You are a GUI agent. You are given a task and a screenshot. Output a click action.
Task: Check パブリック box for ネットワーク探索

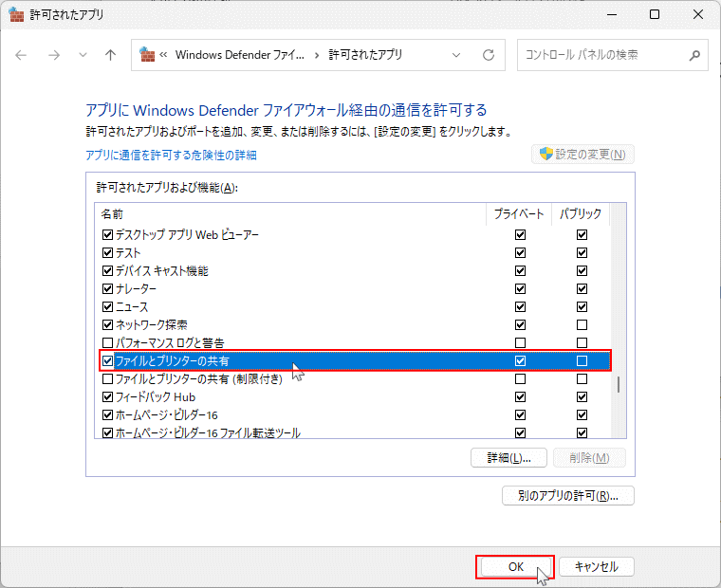pyautogui.click(x=582, y=325)
